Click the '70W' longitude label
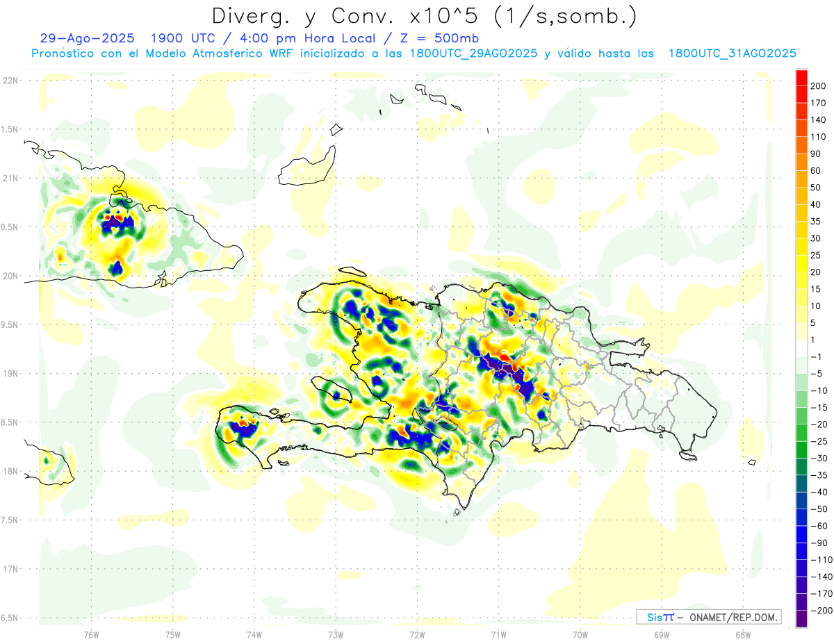The width and height of the screenshot is (834, 644). [x=580, y=634]
